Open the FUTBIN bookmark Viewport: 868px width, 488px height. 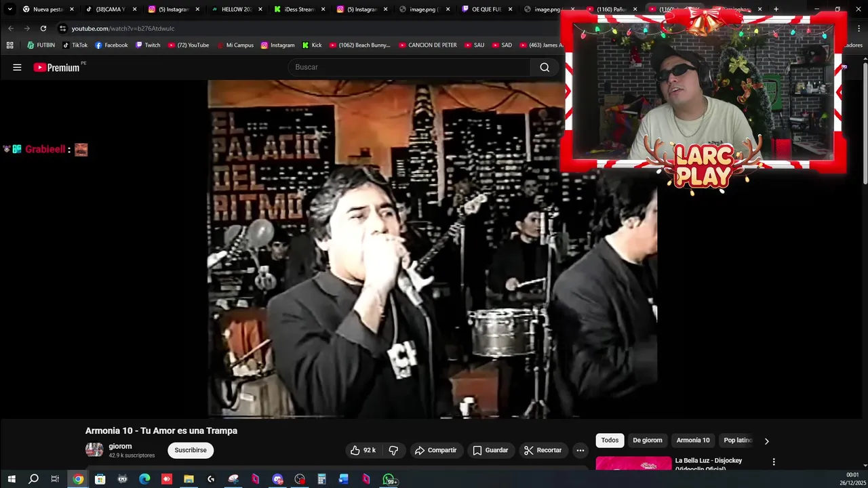coord(41,45)
